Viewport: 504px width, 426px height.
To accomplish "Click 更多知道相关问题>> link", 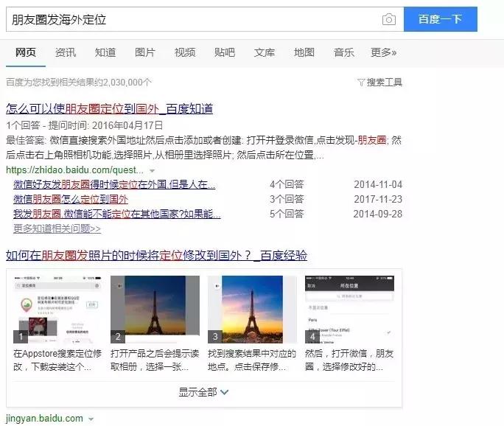I will click(x=57, y=228).
